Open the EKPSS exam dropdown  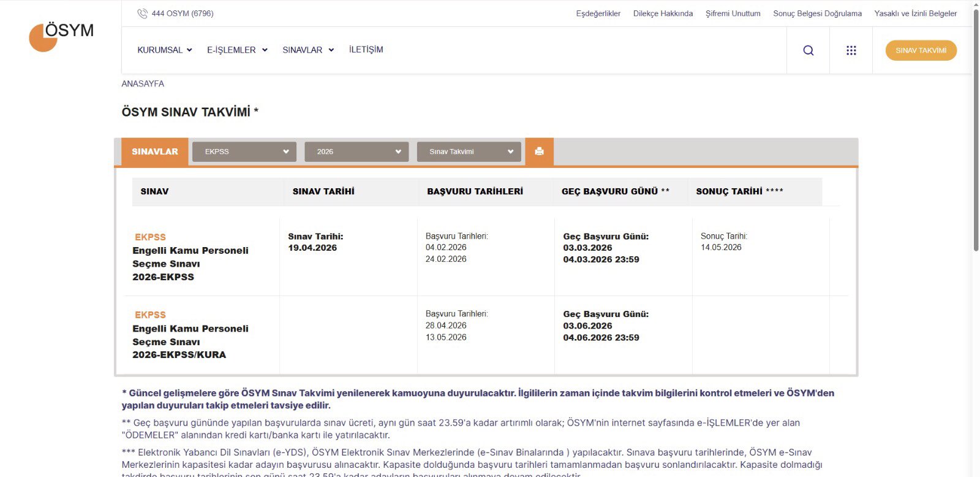[244, 151]
